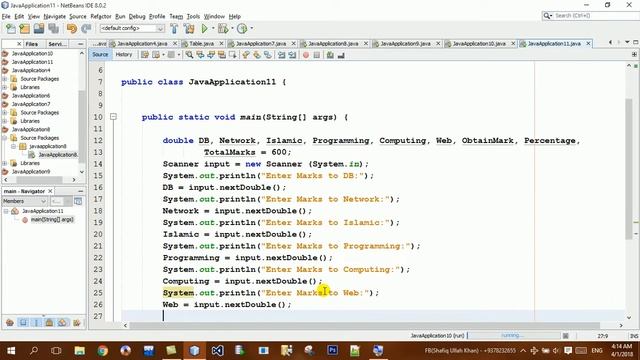Open the Run Project dropdown arrow

213,29
